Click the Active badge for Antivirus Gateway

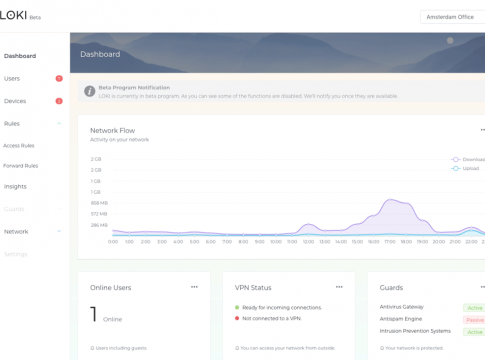click(x=474, y=308)
